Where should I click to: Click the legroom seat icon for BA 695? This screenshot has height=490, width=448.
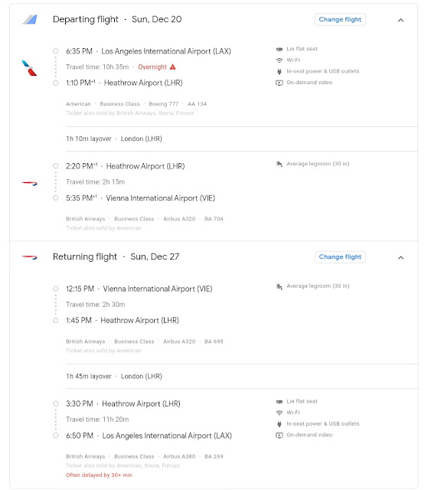pos(280,286)
